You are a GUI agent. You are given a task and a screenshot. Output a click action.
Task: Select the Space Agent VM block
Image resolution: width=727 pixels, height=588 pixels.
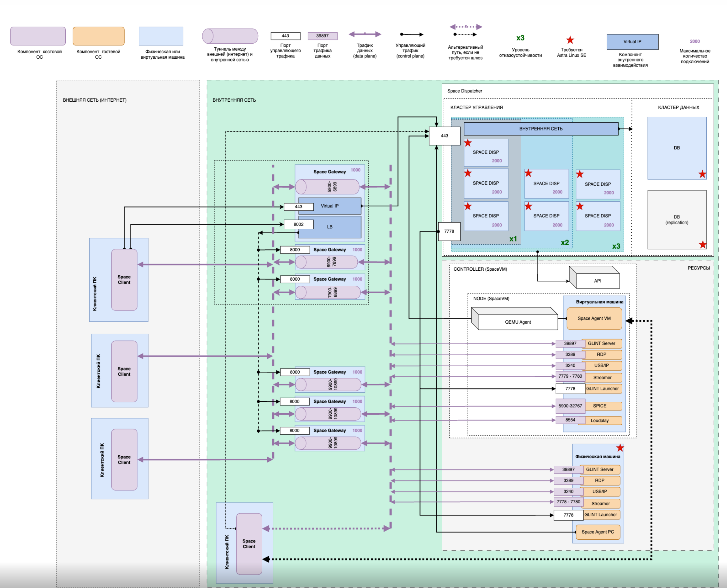pos(594,318)
